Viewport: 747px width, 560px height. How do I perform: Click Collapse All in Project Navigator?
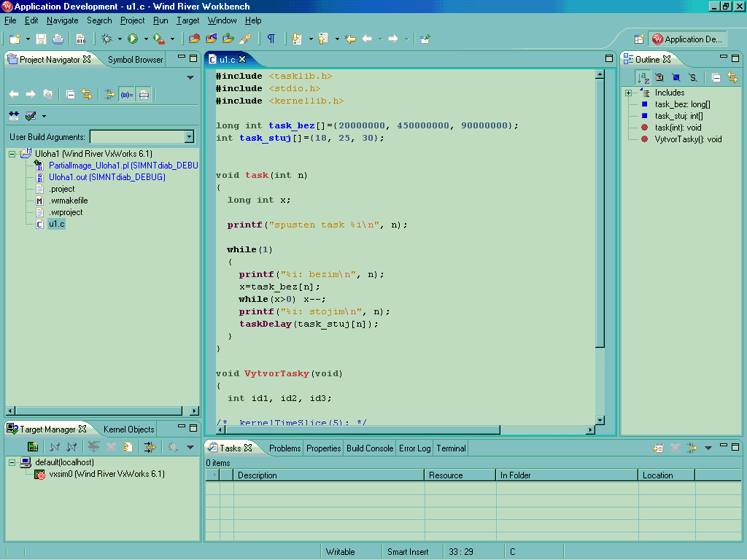(x=70, y=94)
